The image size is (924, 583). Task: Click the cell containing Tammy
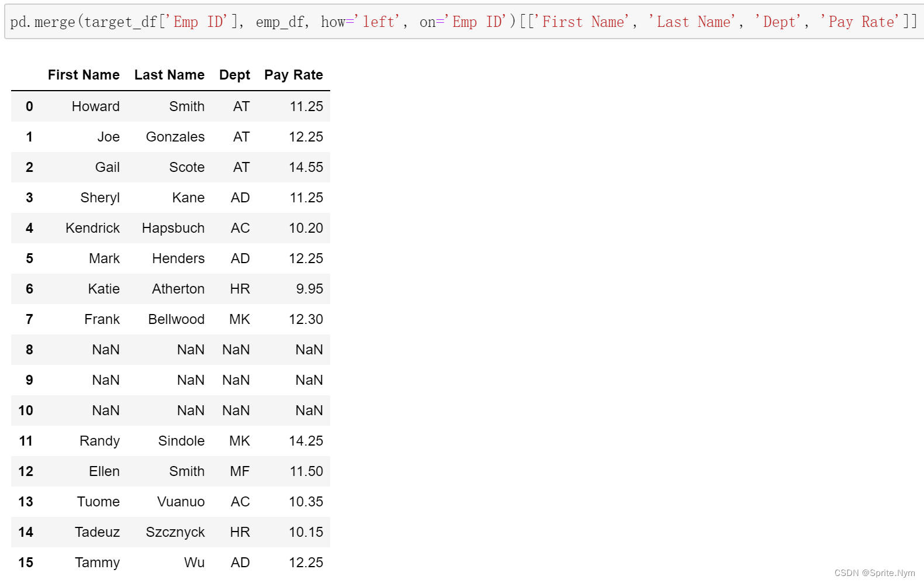tap(97, 563)
